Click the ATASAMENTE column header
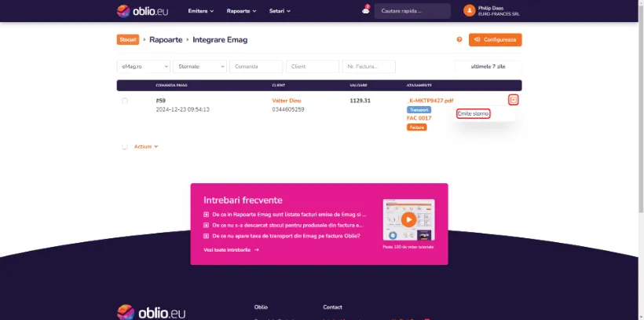644x320 pixels. click(419, 86)
